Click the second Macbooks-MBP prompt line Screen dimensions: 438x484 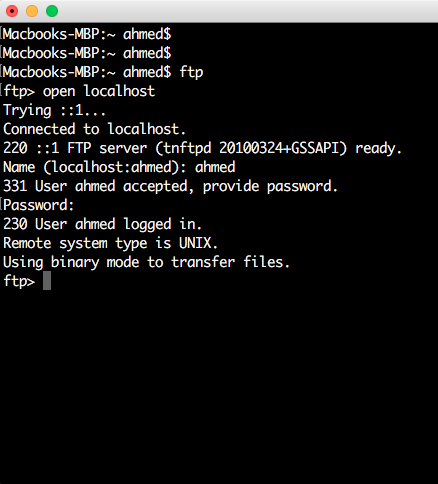(87, 53)
